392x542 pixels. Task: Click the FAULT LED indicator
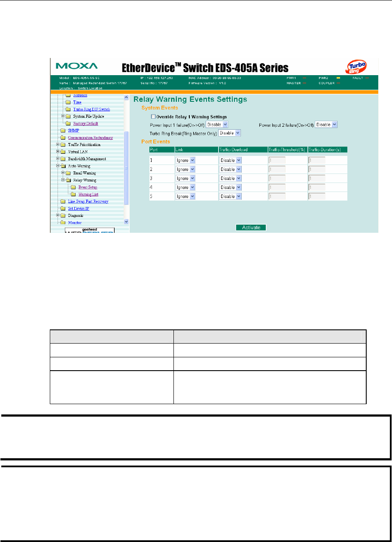pyautogui.click(x=367, y=78)
